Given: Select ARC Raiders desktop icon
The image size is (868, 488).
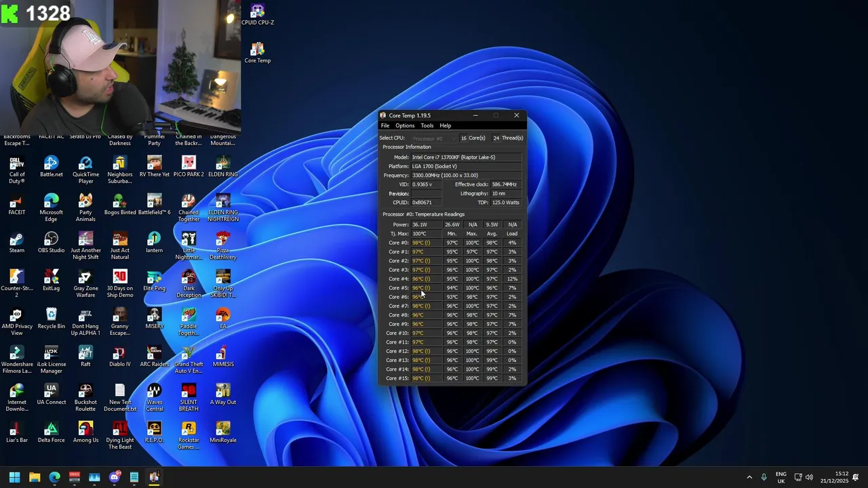Looking at the screenshot, I should pos(155,357).
